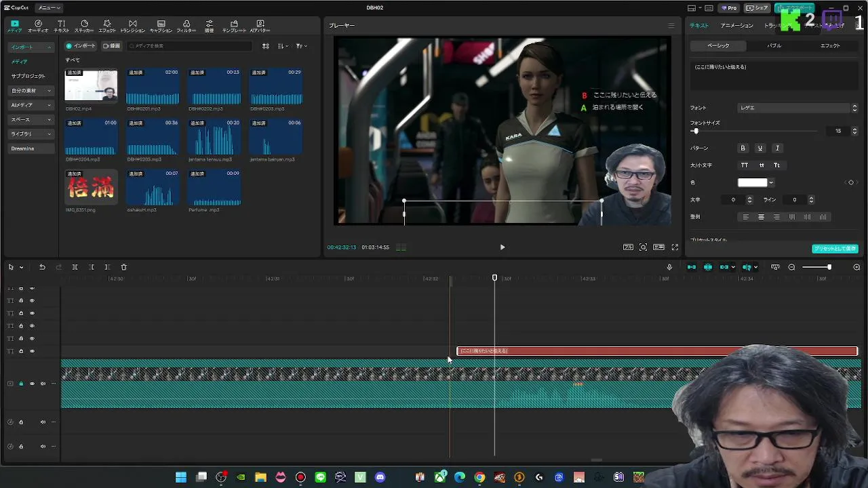Enter fullscreen preview in the player
Screen dimensions: 868x488
pos(675,247)
